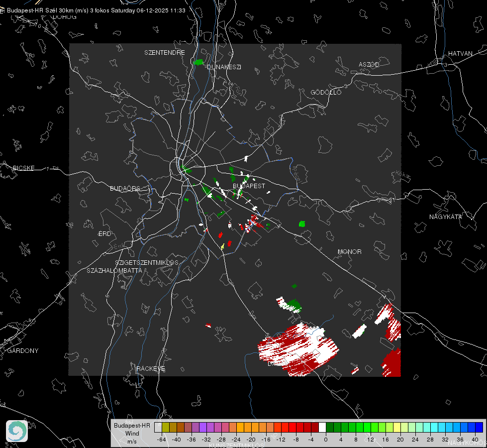Click the small icon before the Budapest-HR title
This screenshot has width=487, height=448.
pyautogui.click(x=2, y=10)
